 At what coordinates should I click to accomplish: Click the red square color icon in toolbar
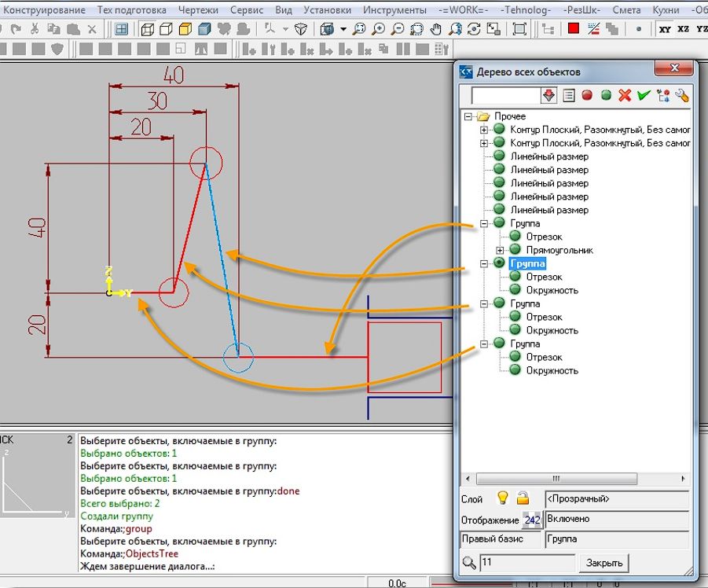574,29
